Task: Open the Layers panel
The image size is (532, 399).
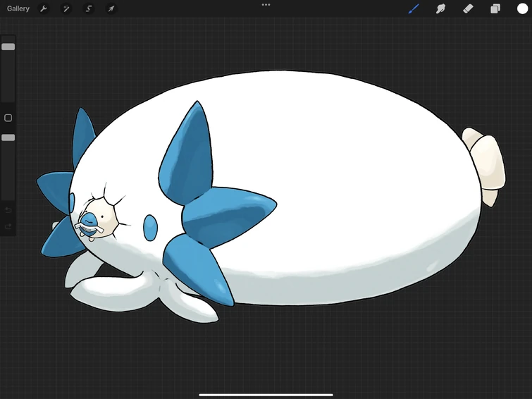Action: pos(495,8)
